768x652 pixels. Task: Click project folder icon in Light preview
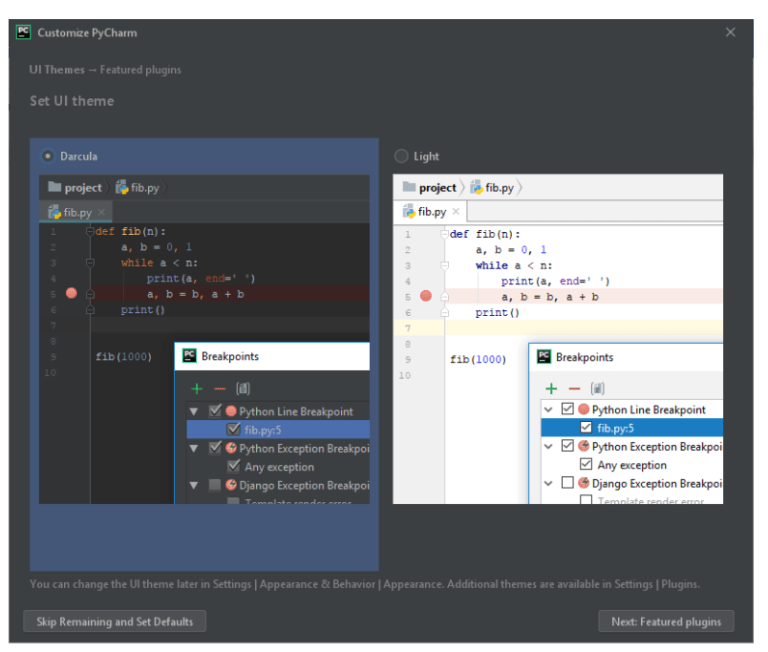point(409,187)
